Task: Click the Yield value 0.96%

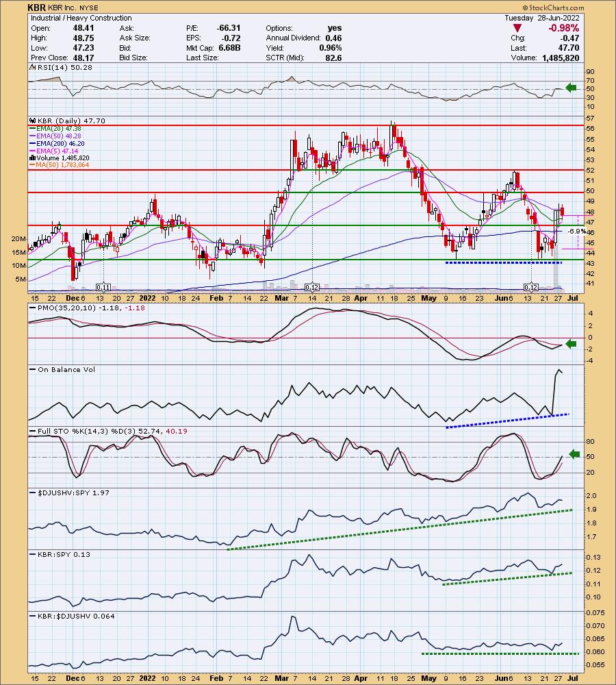Action: click(331, 48)
